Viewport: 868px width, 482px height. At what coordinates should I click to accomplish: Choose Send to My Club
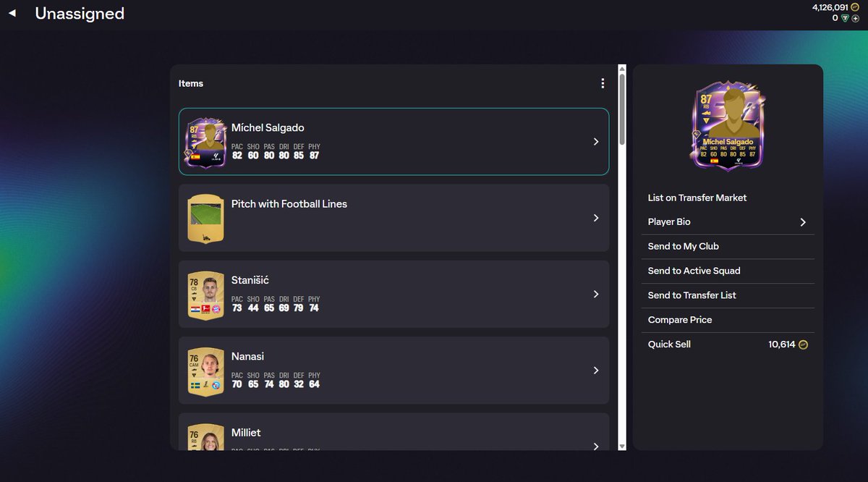[x=728, y=247]
